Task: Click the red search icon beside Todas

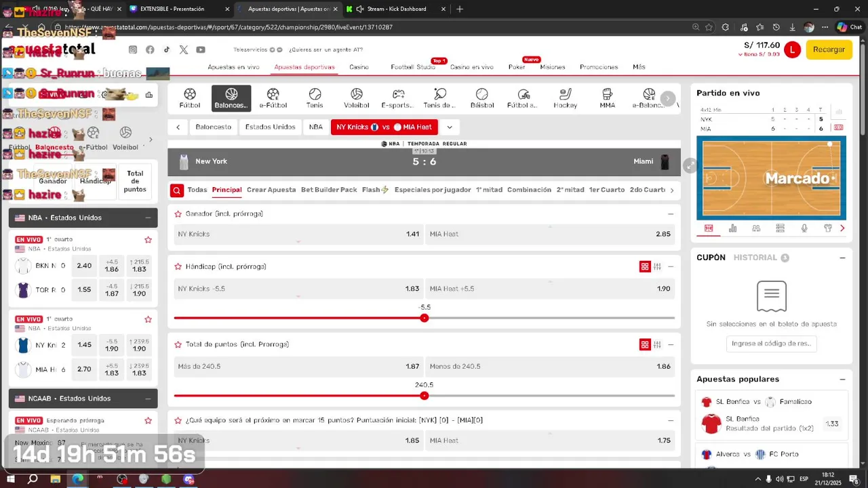Action: [x=177, y=190]
